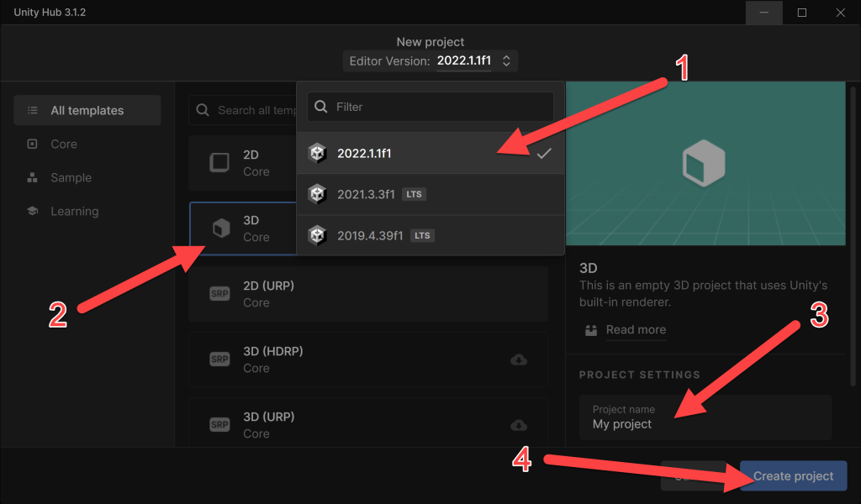Download the 3D (HDRP) template via cloud icon
Viewport: 861px width, 504px height.
tap(518, 360)
